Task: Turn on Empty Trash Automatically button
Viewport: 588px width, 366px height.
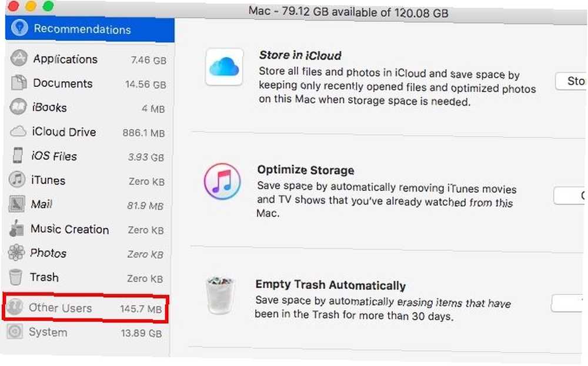Action: pos(568,303)
